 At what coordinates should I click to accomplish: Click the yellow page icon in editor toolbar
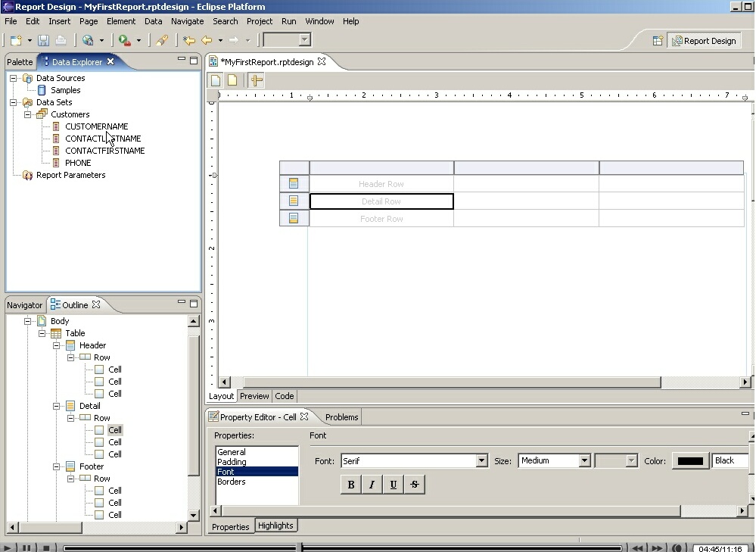[232, 80]
